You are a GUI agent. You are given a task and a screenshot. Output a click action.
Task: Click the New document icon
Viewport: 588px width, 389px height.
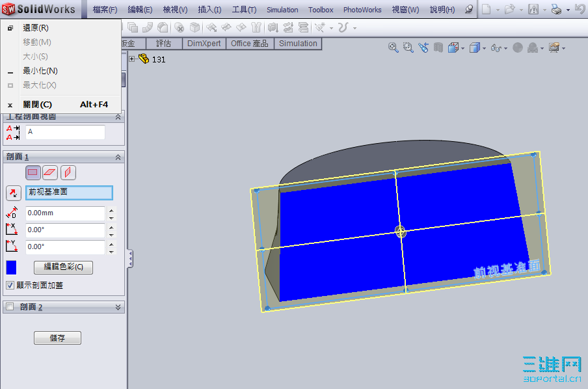point(487,9)
